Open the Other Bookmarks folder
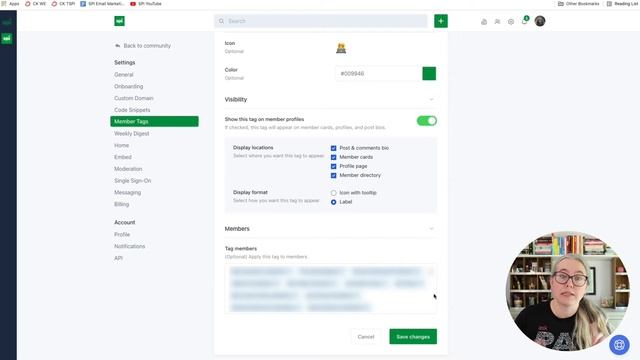This screenshot has width=640, height=360. click(578, 4)
